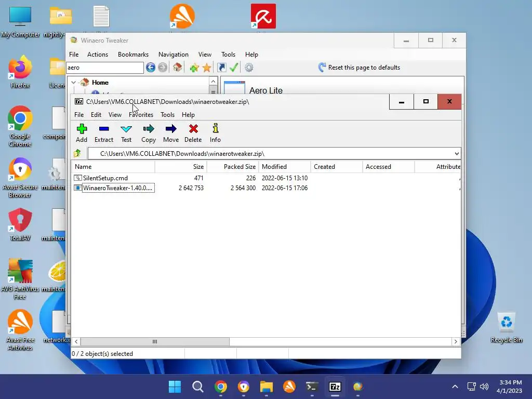Click Winaero Tweaker forward navigation arrow
Viewport: 532px width, 399px height.
[x=163, y=68]
